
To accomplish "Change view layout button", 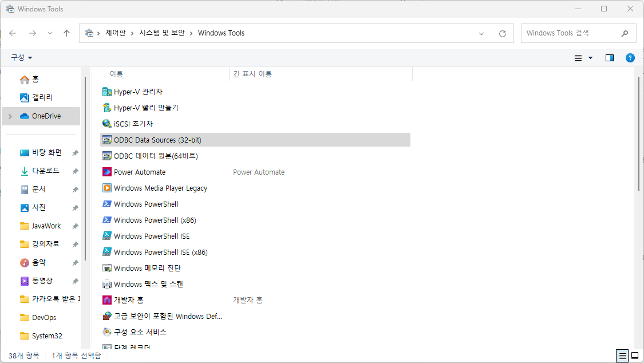I will (578, 58).
